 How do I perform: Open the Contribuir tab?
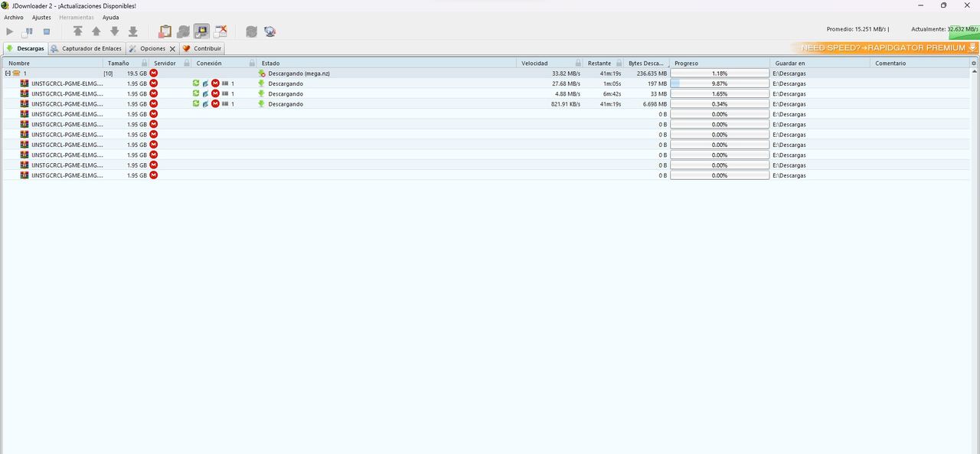coord(202,48)
